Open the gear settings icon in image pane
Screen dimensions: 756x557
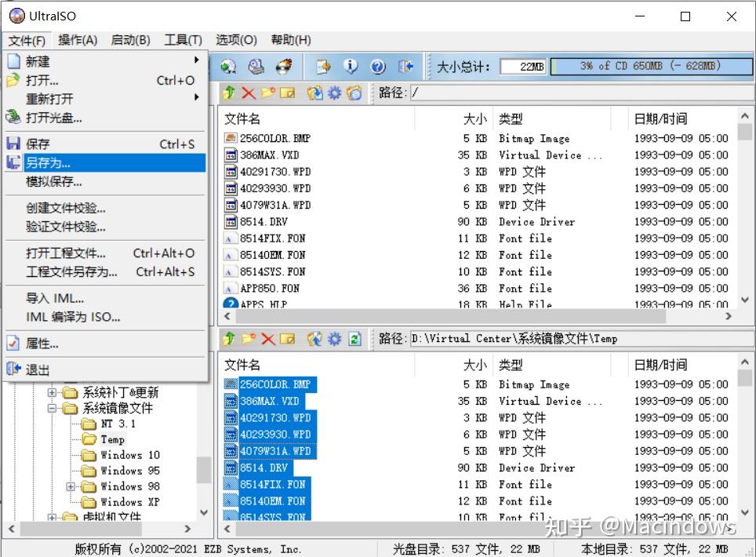pyautogui.click(x=335, y=93)
